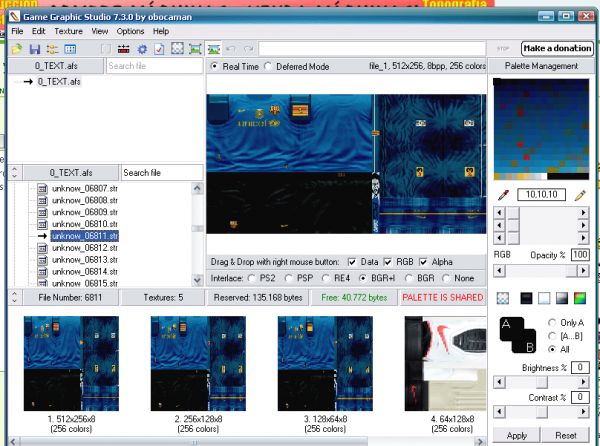Click the document with red checkmark icon
This screenshot has width=600, height=446.
(x=159, y=49)
